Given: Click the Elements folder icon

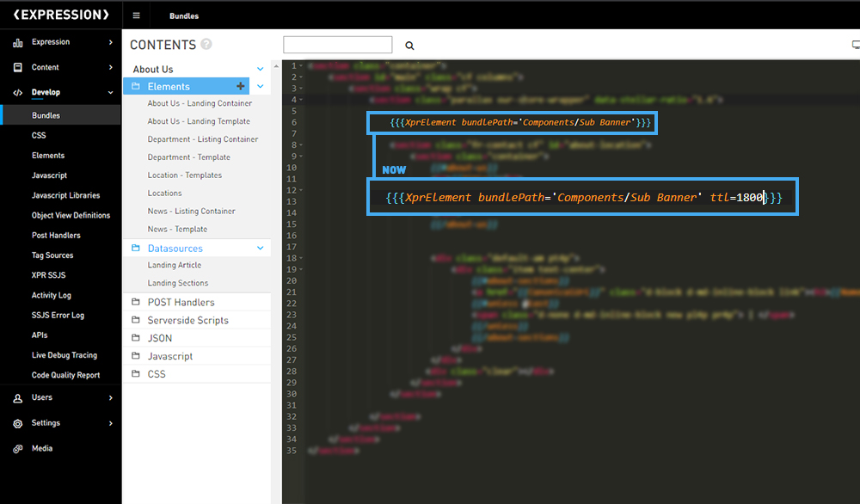Looking at the screenshot, I should point(136,86).
